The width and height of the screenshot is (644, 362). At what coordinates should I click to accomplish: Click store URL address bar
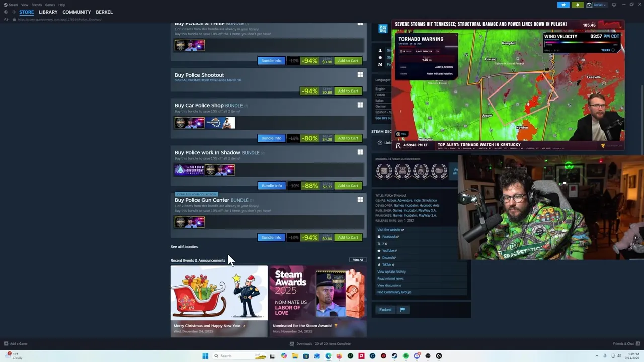point(60,19)
